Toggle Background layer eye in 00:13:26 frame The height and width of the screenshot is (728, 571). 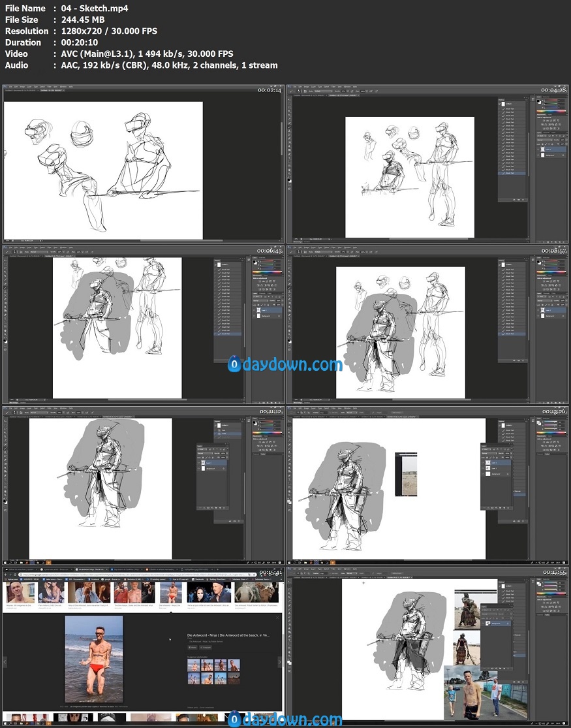(483, 473)
